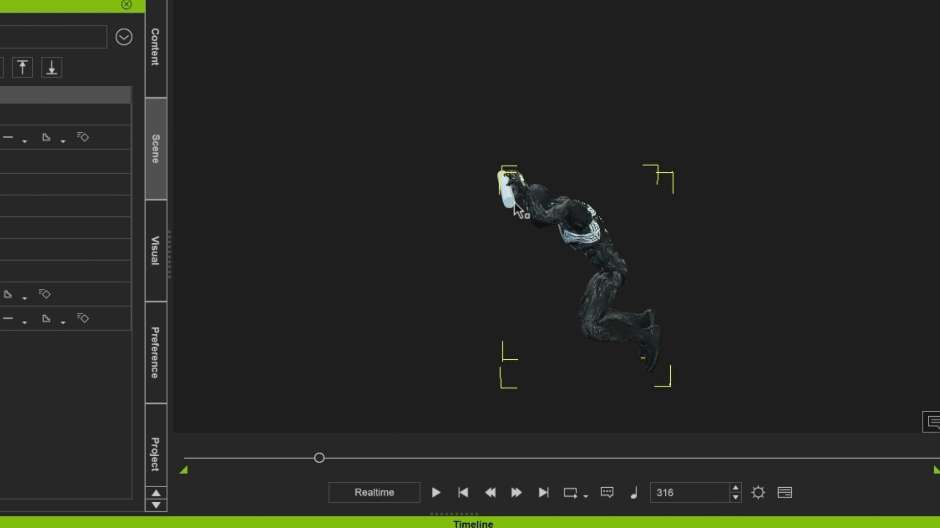Switch to the Preference tab
Image resolution: width=940 pixels, height=528 pixels.
tap(156, 352)
